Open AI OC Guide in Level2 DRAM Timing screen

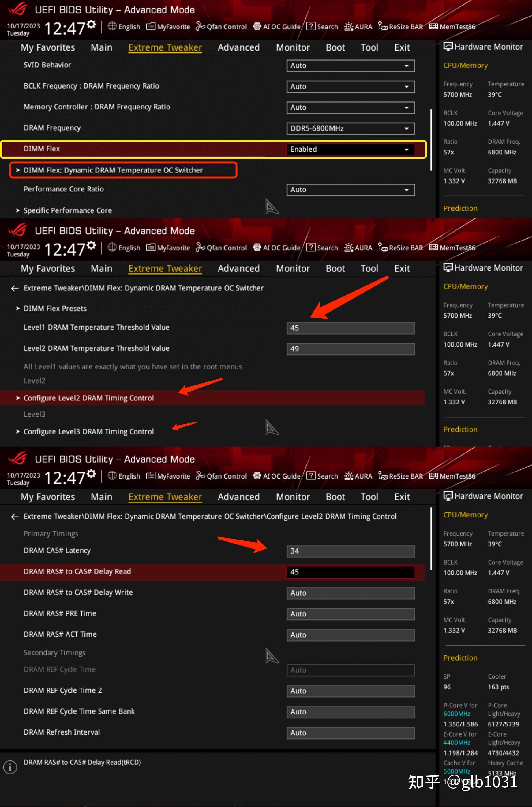tap(277, 476)
